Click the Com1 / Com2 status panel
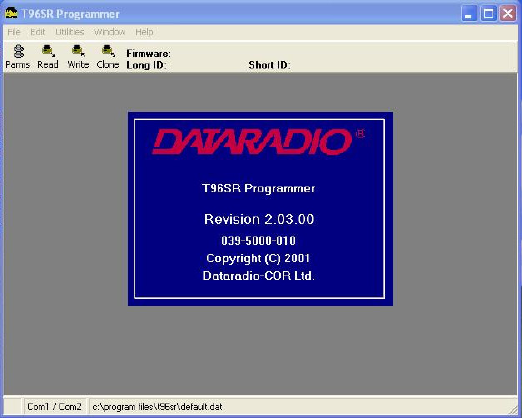The height and width of the screenshot is (418, 522). point(55,407)
